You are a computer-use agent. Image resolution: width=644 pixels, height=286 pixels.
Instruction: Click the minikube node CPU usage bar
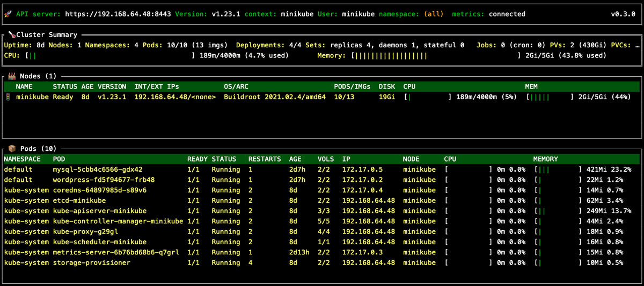[428, 97]
